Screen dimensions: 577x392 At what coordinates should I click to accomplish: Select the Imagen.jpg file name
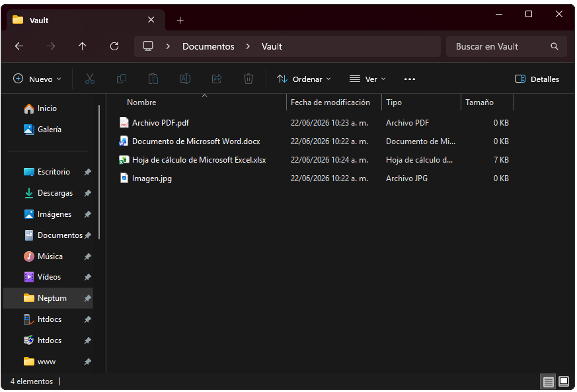coord(152,178)
